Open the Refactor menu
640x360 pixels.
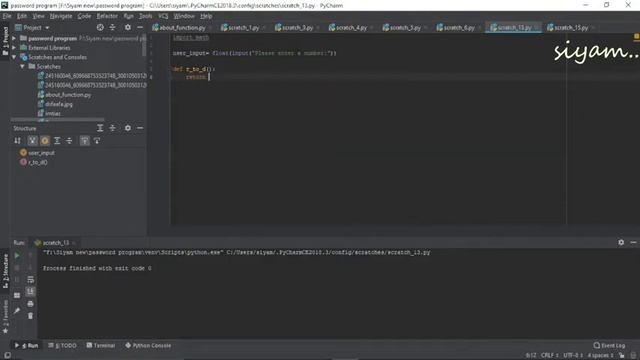[107, 16]
